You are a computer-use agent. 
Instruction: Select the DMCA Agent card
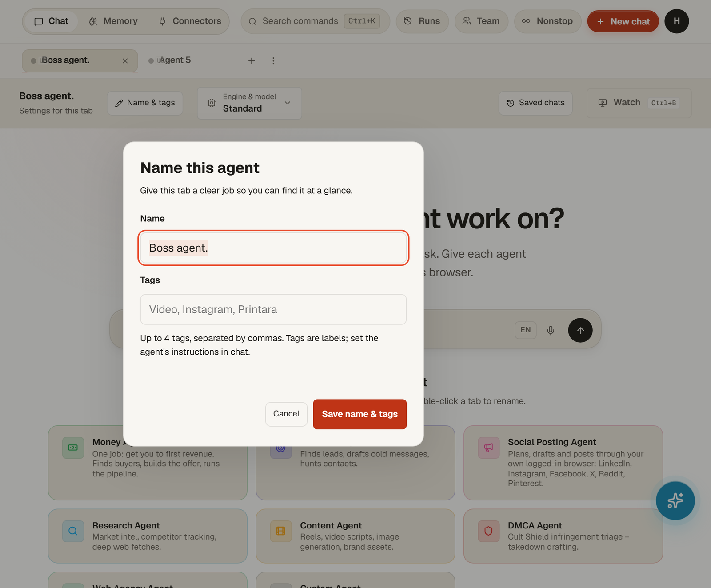coord(563,536)
